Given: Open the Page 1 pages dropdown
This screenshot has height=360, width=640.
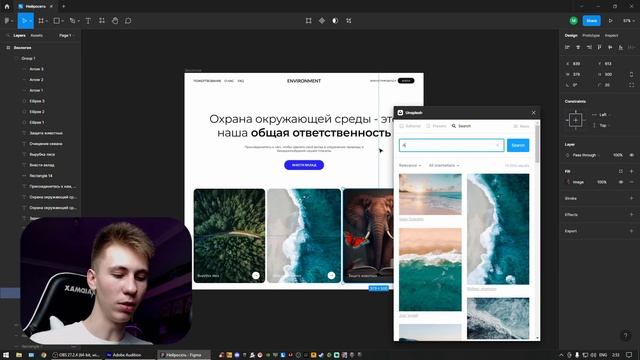Looking at the screenshot, I should click(x=66, y=36).
